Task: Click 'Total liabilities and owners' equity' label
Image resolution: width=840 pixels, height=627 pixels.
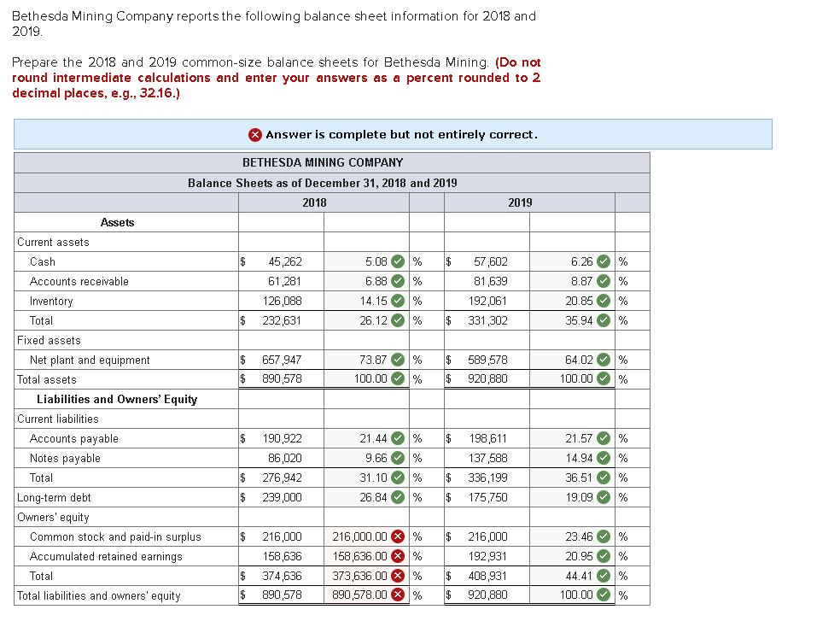Action: click(x=98, y=595)
